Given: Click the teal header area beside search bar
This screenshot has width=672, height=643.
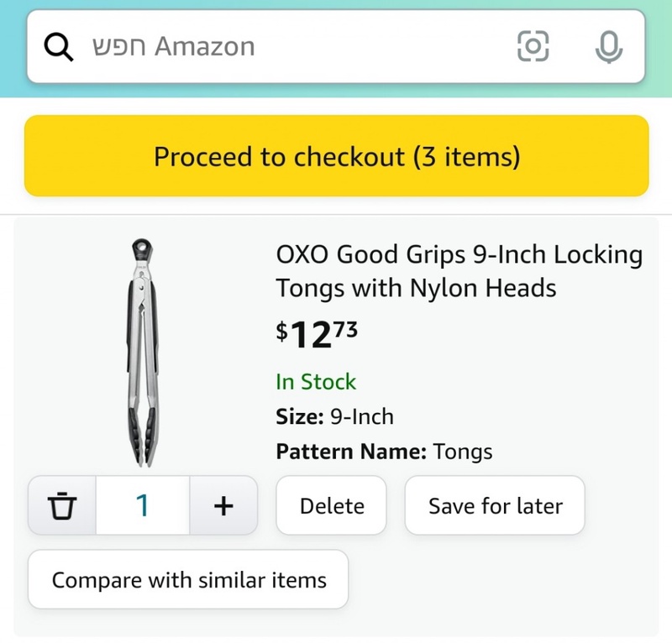Looking at the screenshot, I should coord(659,47).
